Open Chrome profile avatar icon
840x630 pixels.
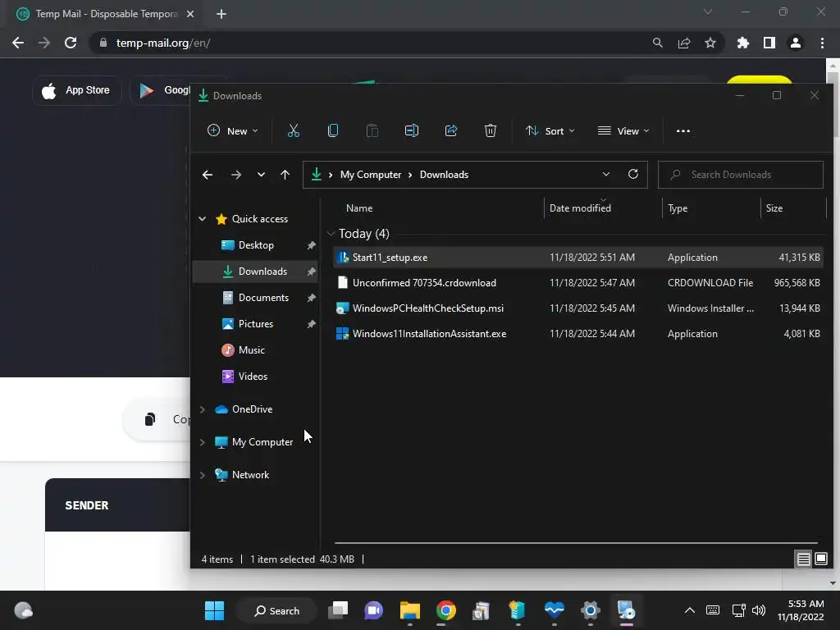(x=796, y=43)
